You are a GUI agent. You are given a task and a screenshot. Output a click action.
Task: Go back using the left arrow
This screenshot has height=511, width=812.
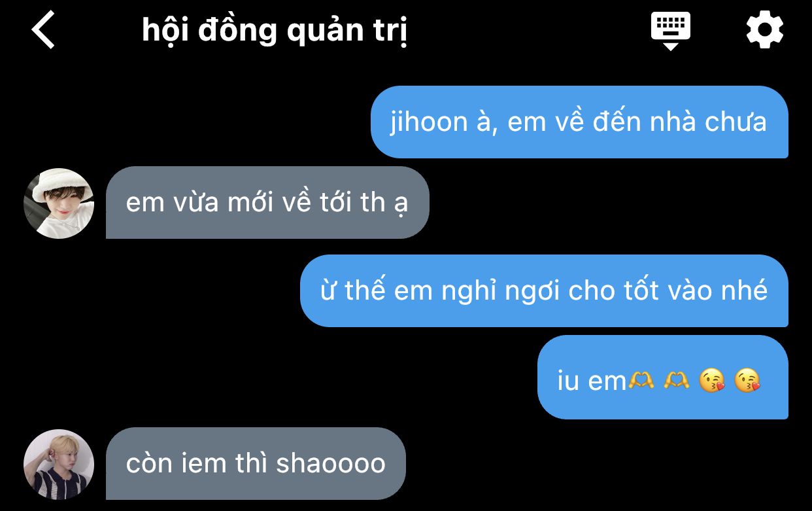pos(43,31)
